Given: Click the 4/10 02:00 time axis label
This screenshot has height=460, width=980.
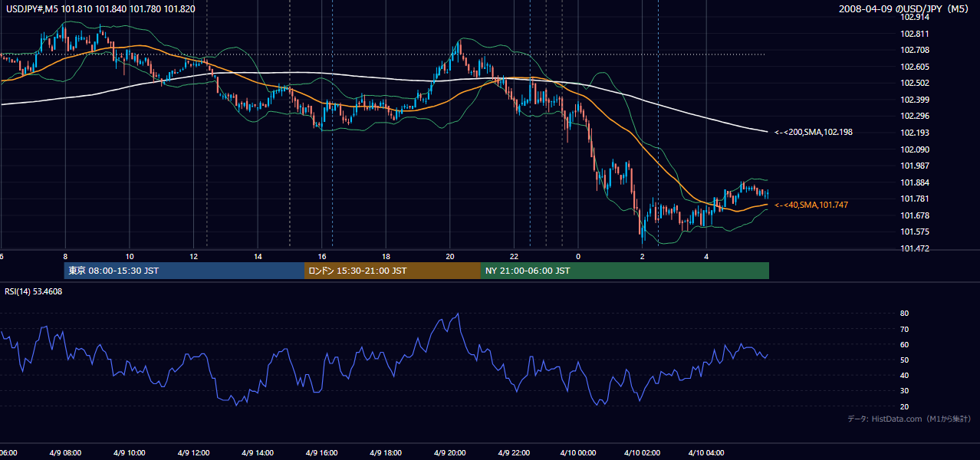Looking at the screenshot, I should click(643, 452).
